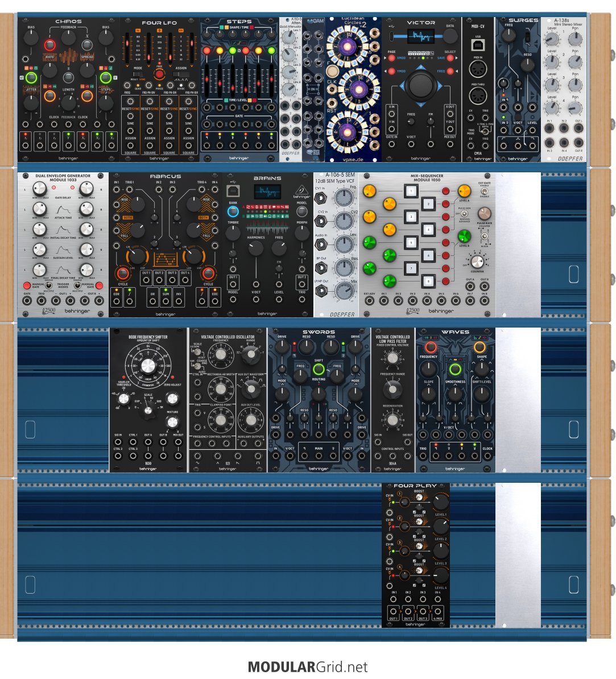Click the RST jack on Euclidean Circles
The width and height of the screenshot is (616, 679).
(332, 102)
